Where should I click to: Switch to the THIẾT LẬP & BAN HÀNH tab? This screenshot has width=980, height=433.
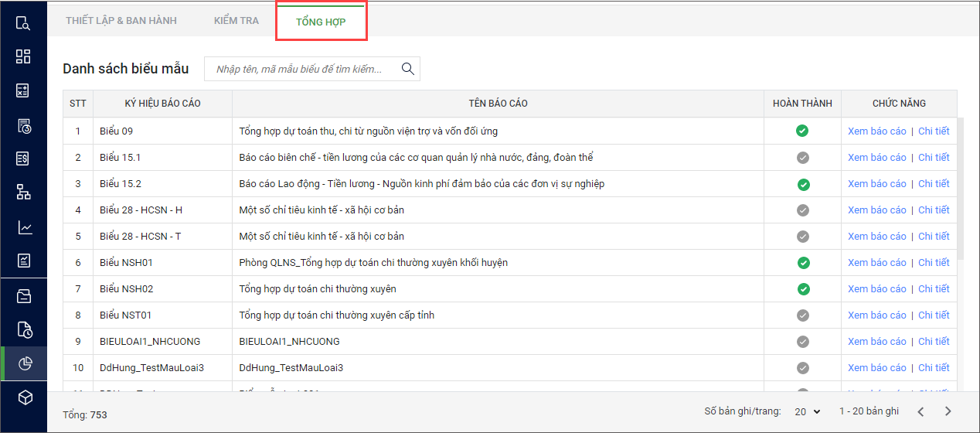(121, 21)
